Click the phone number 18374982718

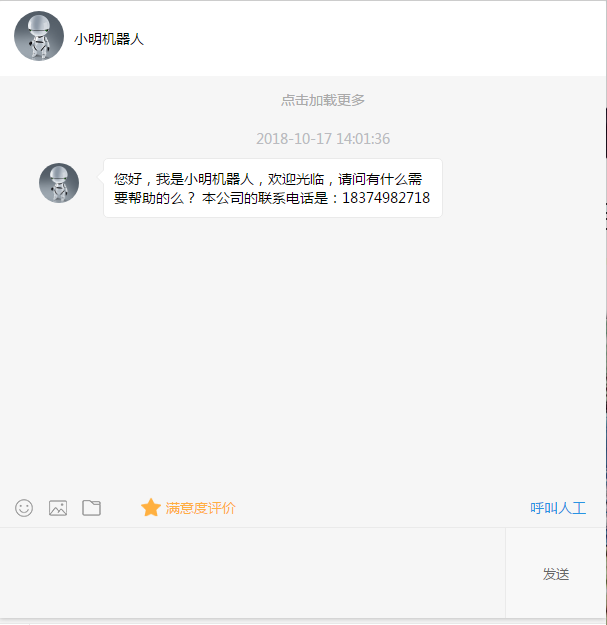[x=386, y=198]
